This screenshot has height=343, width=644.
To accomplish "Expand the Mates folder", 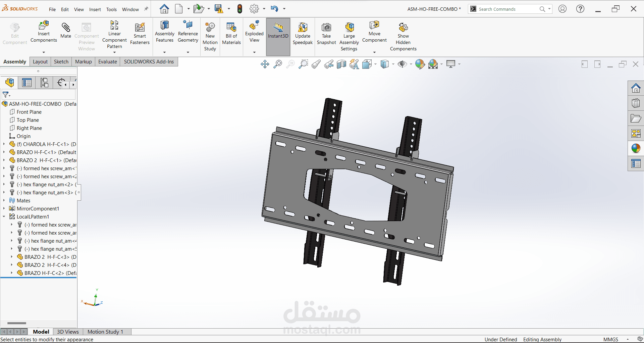I will click(4, 201).
